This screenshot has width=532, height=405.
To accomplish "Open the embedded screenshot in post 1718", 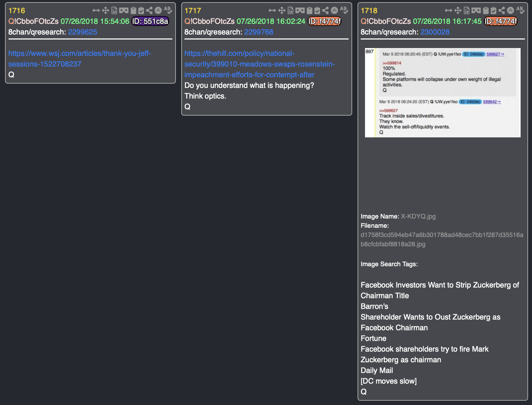I will point(443,93).
